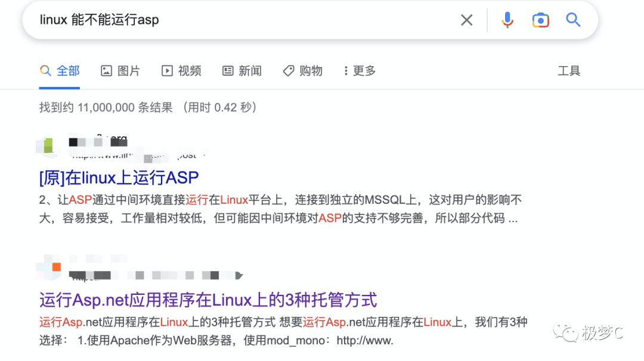Click the blurred URL of the second result
Viewport: 644px width, 361px height.
[156, 276]
